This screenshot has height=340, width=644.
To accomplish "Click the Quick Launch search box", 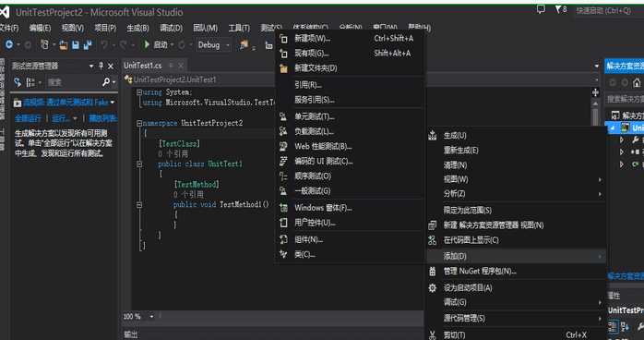I will tap(609, 11).
